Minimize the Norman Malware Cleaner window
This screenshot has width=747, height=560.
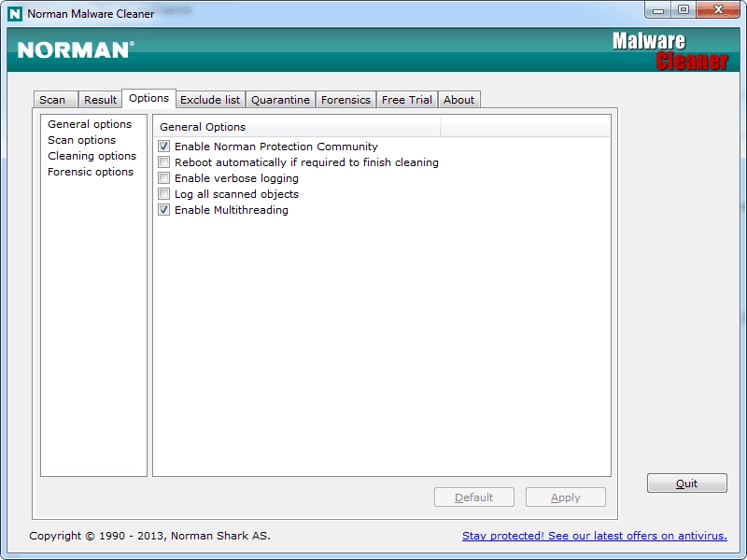coord(658,9)
